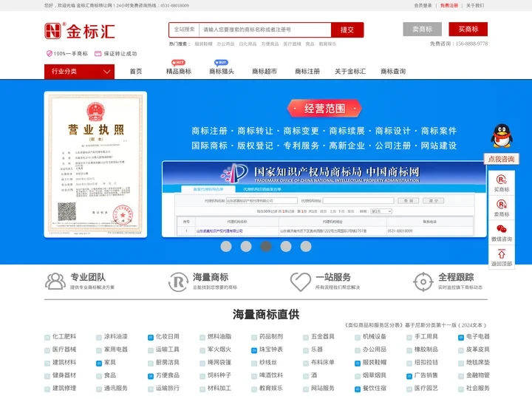The image size is (532, 399).
Task: Select category icon beside 餐饮住宿
Action: [358, 389]
